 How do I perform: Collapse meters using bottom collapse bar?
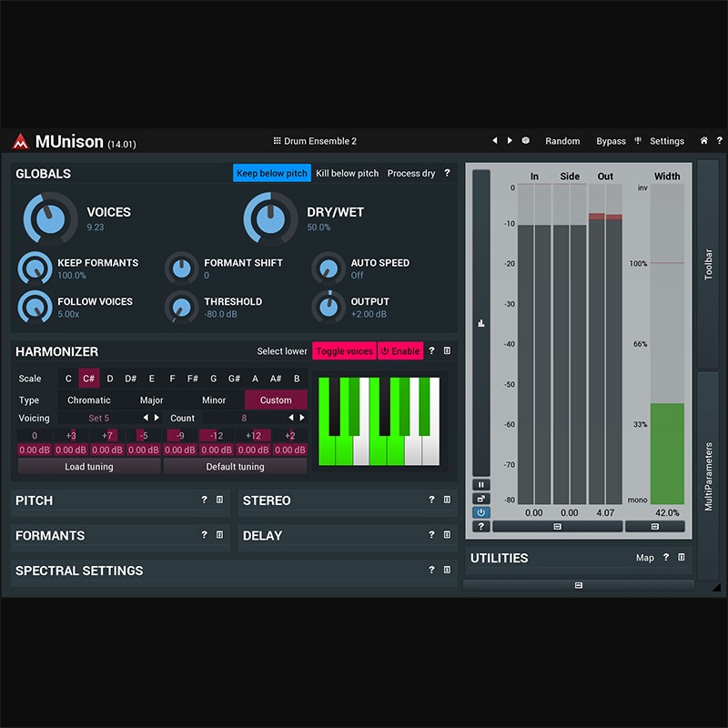click(558, 527)
